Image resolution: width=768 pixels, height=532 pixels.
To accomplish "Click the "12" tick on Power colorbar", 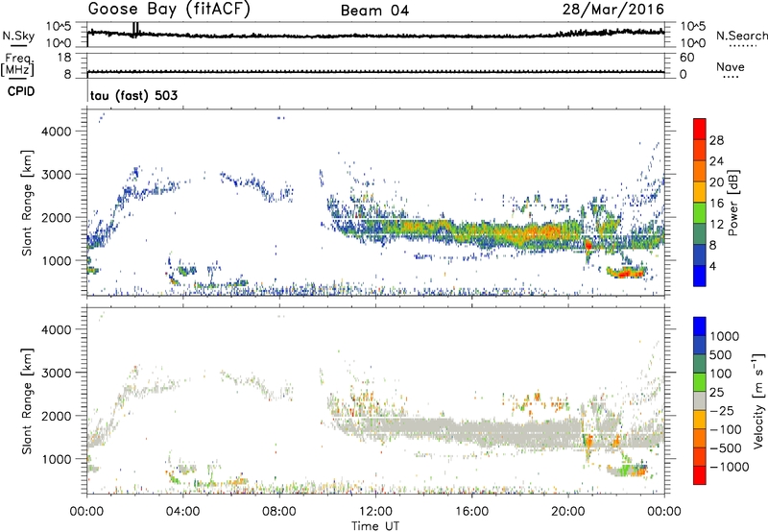I will click(x=716, y=224).
